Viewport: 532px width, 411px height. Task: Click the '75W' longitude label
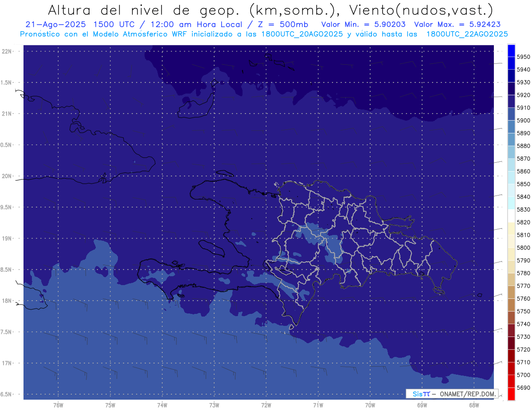pos(110,405)
